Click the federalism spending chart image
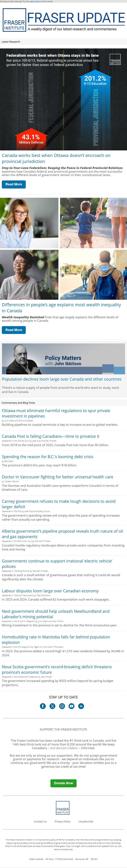The height and width of the screenshot is (868, 127). [x=64, y=99]
